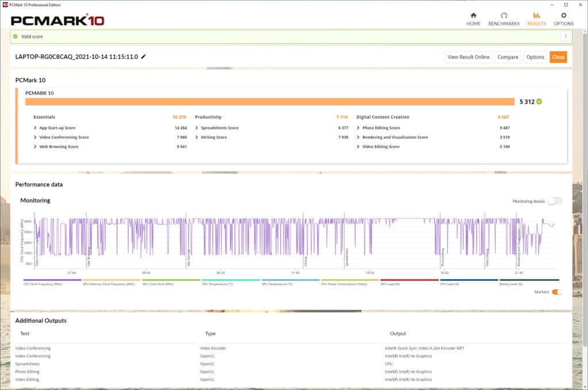Select the GPU Memory Clock Frequency legend swatch
The image size is (588, 390).
point(112,280)
